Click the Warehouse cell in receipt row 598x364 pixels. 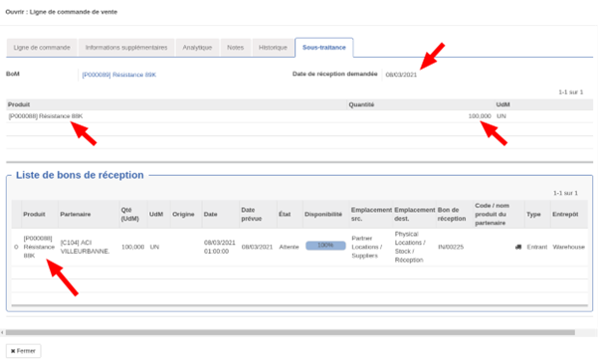pyautogui.click(x=568, y=247)
